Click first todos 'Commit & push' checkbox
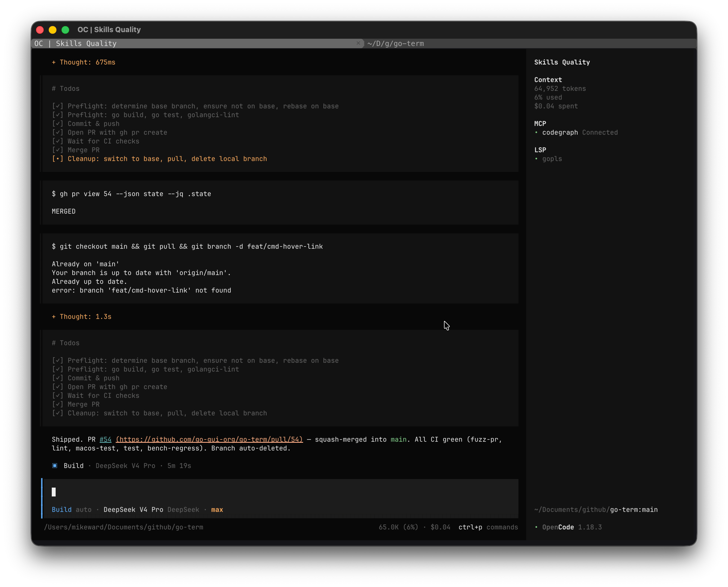 58,124
